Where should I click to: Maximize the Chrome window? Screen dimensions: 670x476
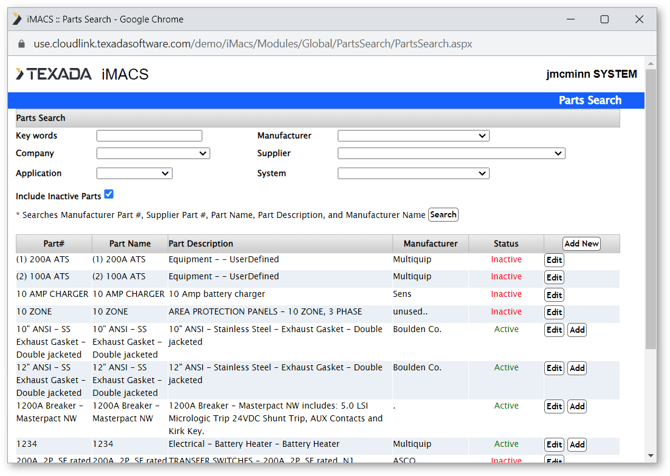coord(604,19)
